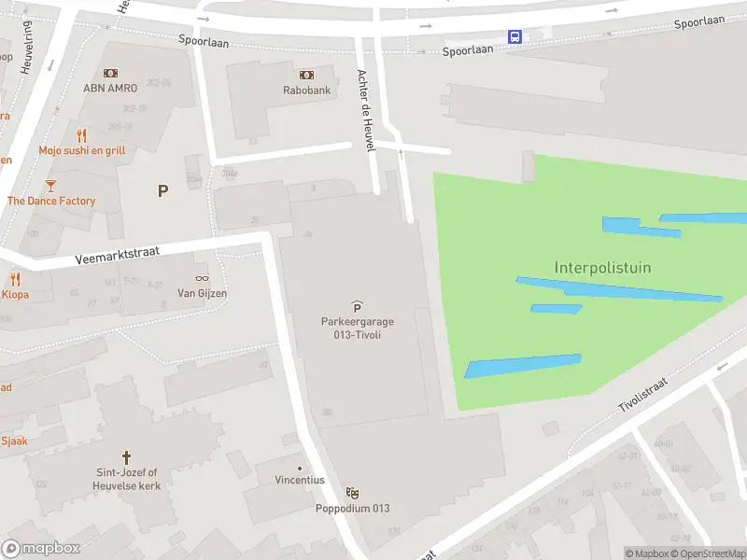
Task: Select the Achter de Heuvel street label
Action: (x=365, y=110)
